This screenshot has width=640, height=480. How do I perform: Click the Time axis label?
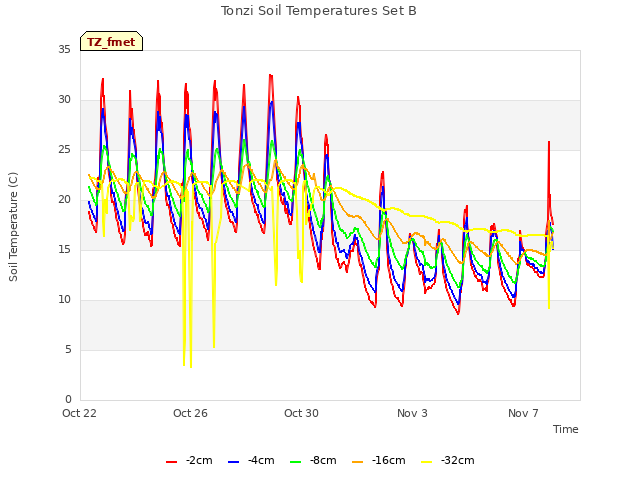566,429
